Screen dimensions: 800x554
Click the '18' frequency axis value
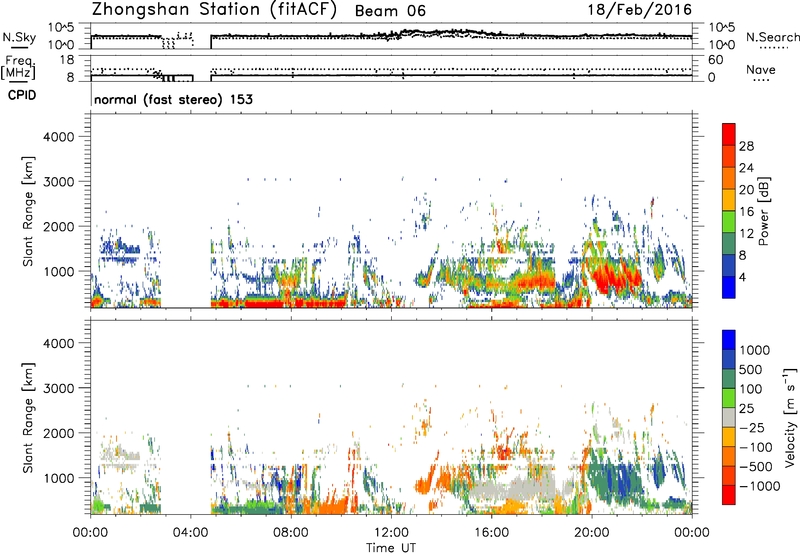click(66, 60)
